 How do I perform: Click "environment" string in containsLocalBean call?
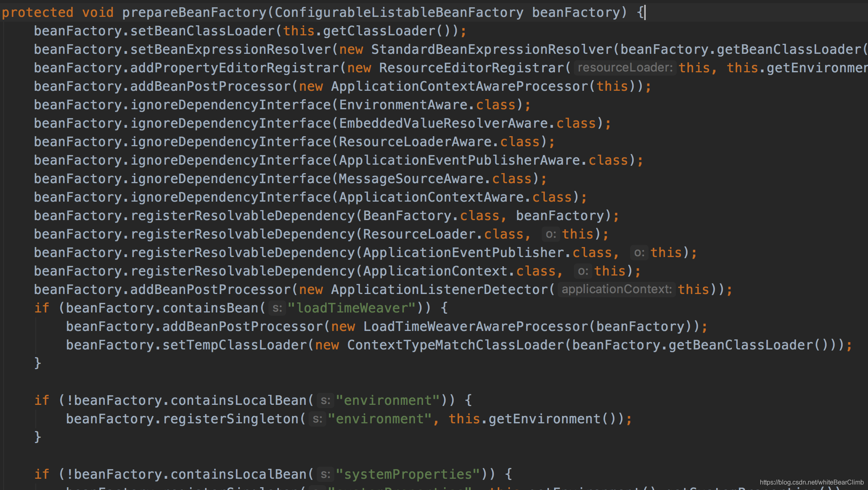click(x=388, y=400)
